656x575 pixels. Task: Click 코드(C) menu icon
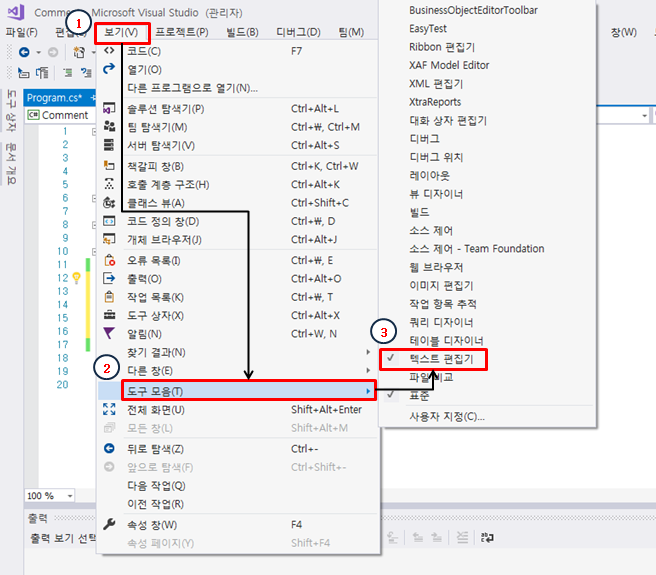[x=109, y=51]
